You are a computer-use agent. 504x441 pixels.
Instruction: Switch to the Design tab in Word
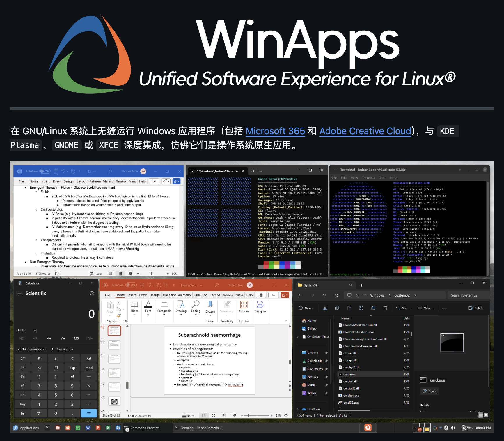click(68, 181)
